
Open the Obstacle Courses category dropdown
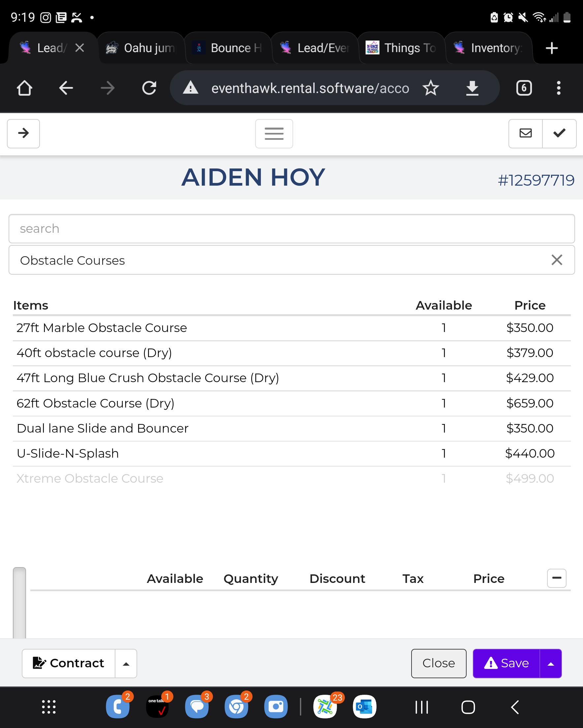[x=270, y=260]
